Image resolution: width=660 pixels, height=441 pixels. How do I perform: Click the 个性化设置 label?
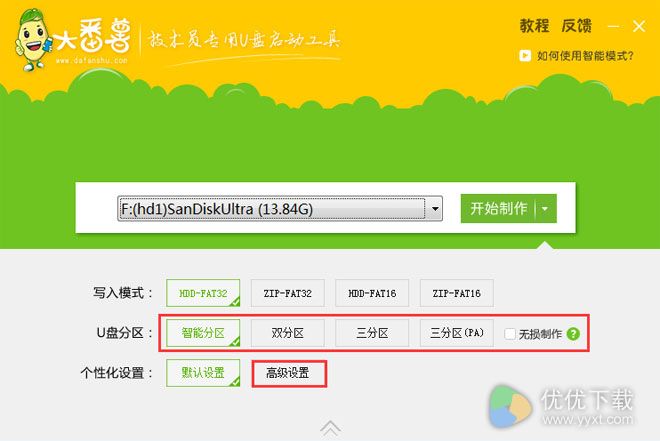pos(116,373)
